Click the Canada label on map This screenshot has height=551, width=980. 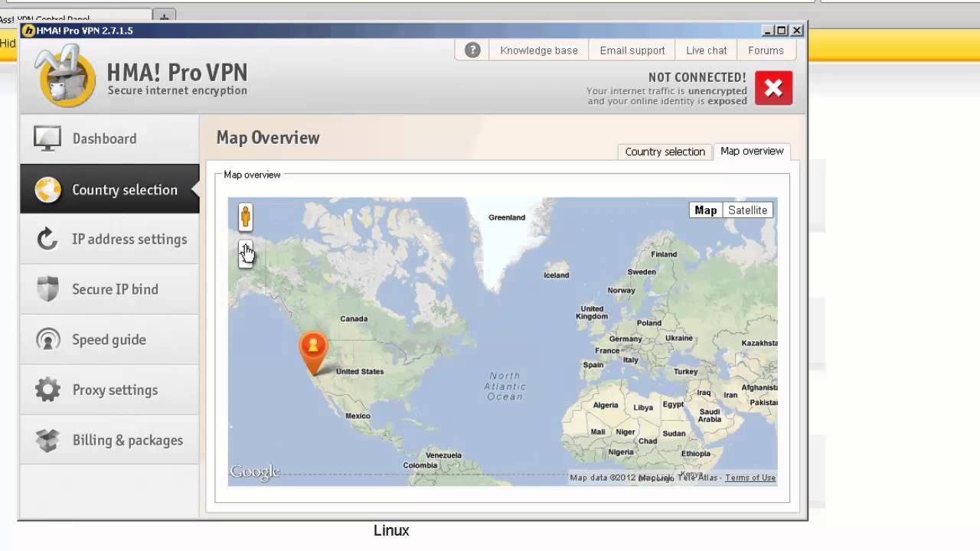point(354,319)
